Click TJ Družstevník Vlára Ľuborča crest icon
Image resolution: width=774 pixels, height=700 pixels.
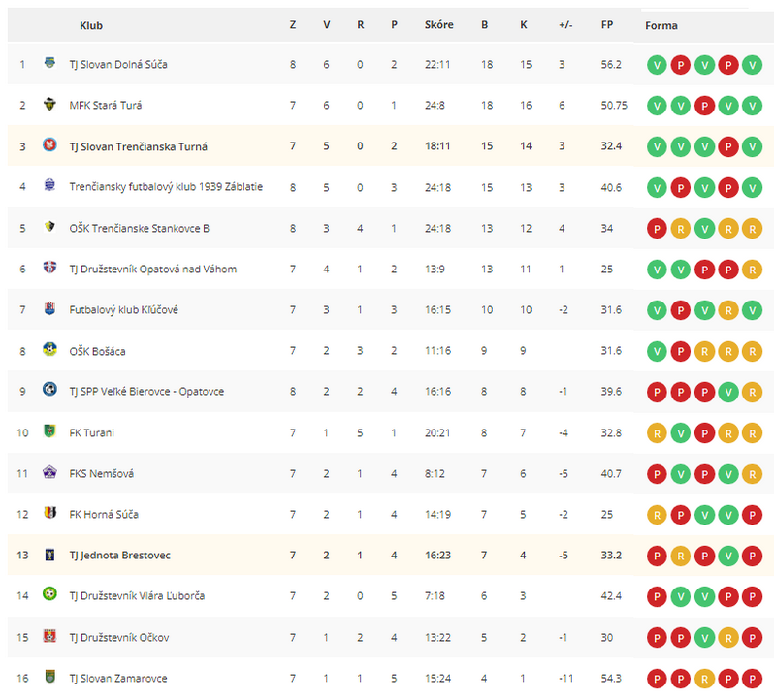[x=49, y=594]
